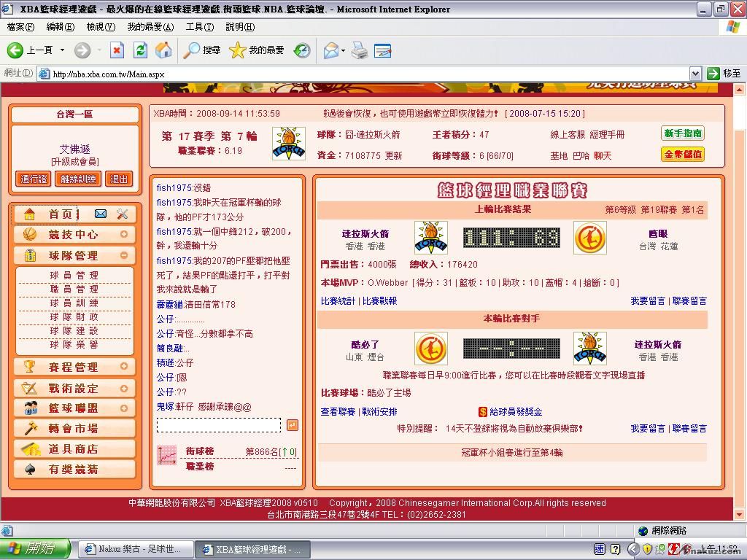Click the wrench tools icon beside 首页
The width and height of the screenshot is (747, 560).
[122, 214]
